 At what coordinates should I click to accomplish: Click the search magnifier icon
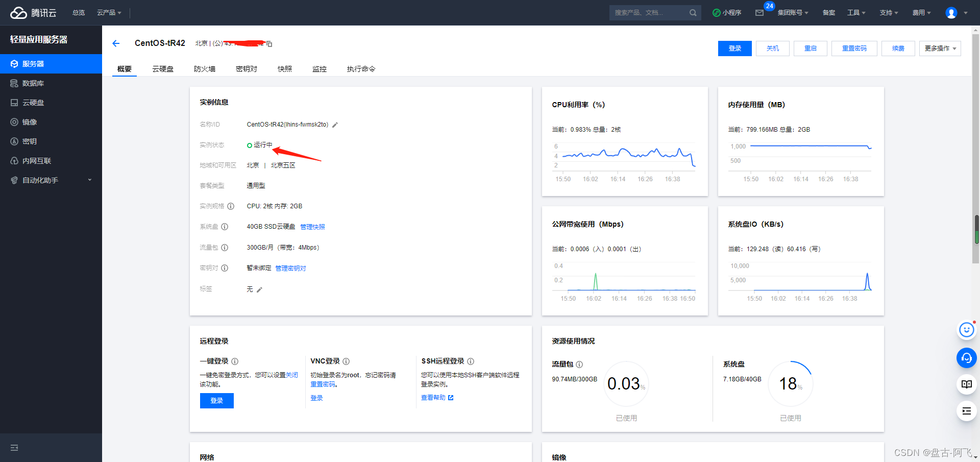[x=693, y=13]
